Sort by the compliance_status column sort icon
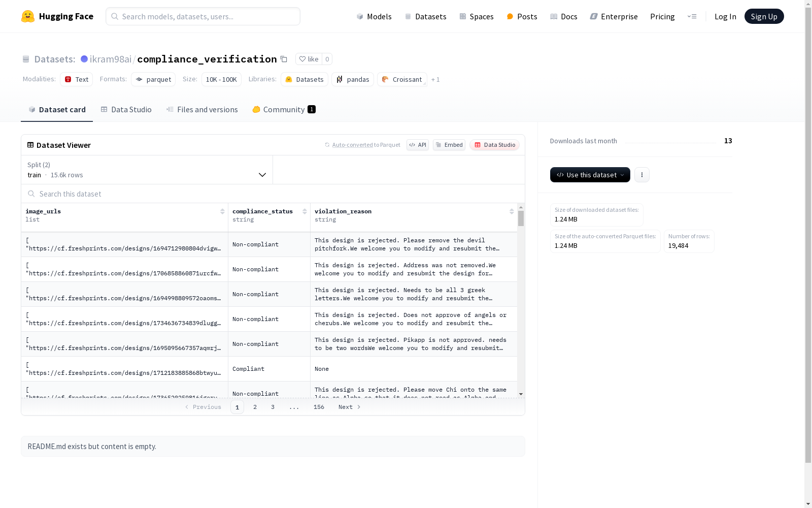This screenshot has width=812, height=508. click(x=304, y=211)
